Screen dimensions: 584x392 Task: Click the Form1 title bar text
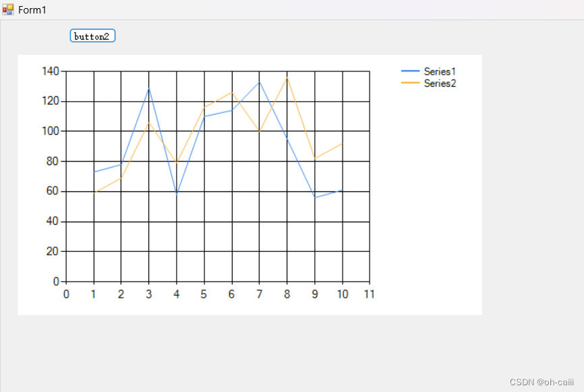[32, 10]
